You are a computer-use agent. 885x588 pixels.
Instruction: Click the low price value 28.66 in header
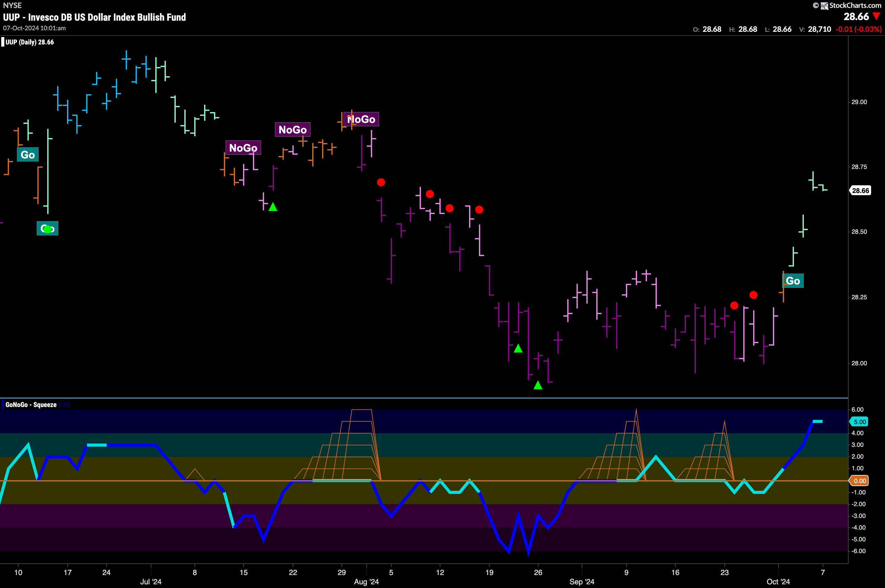pyautogui.click(x=782, y=29)
